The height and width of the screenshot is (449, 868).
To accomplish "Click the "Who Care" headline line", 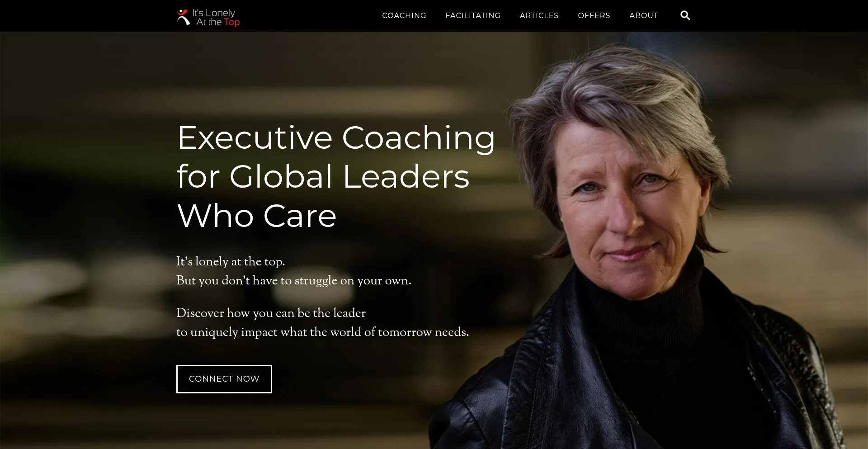I will point(257,216).
